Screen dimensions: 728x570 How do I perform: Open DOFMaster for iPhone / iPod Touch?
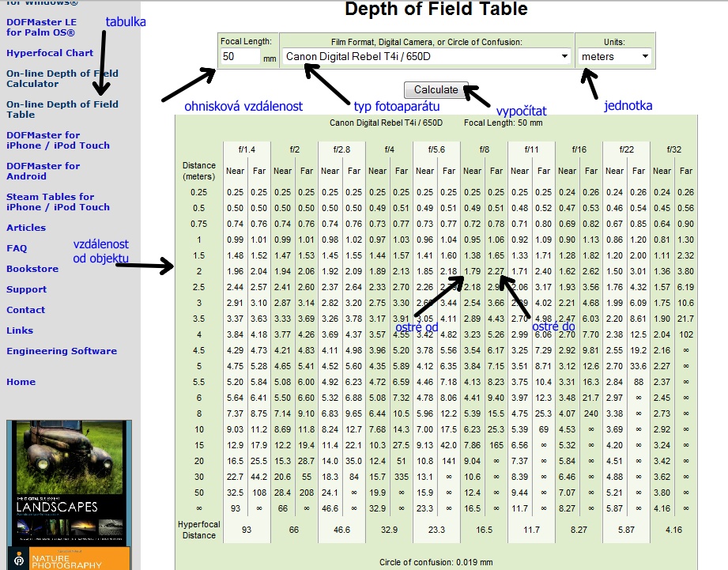58,140
